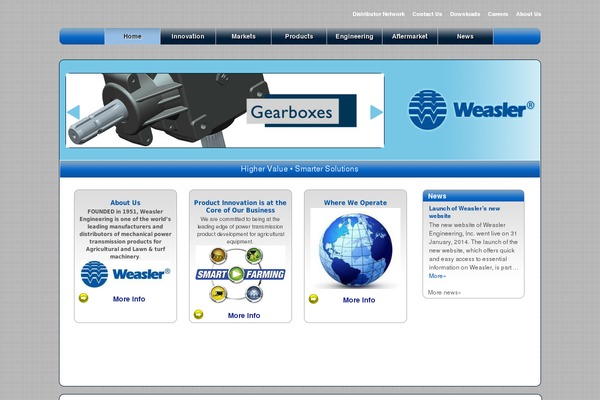Open the Engineering navigation tab

(x=354, y=36)
